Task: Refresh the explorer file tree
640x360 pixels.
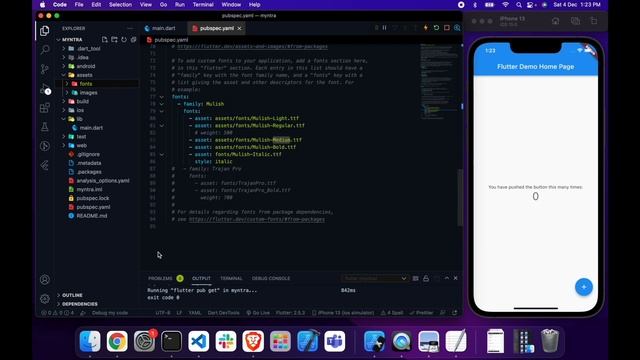Action: click(124, 40)
